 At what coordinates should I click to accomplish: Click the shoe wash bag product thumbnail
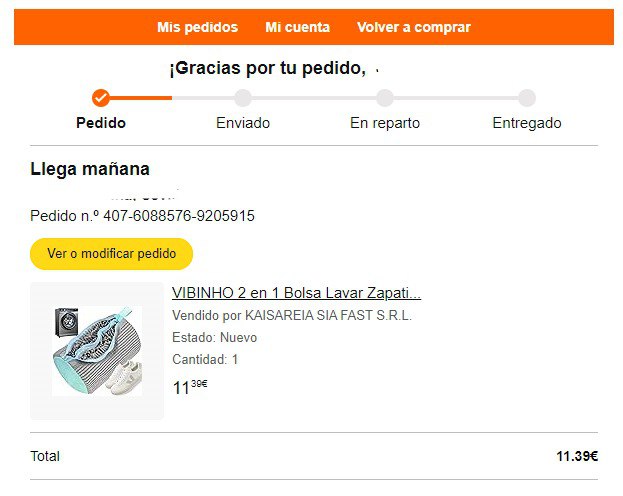pos(97,351)
